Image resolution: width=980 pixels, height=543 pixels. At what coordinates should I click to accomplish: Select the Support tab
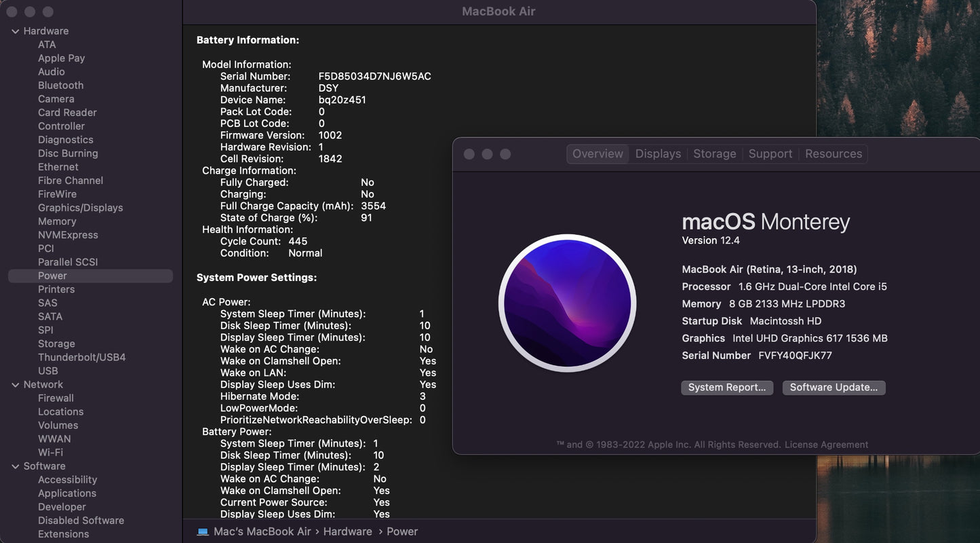[770, 154]
